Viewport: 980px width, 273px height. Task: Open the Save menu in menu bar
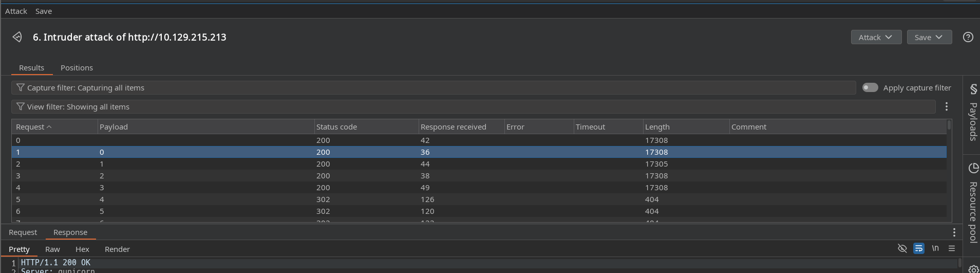tap(44, 11)
